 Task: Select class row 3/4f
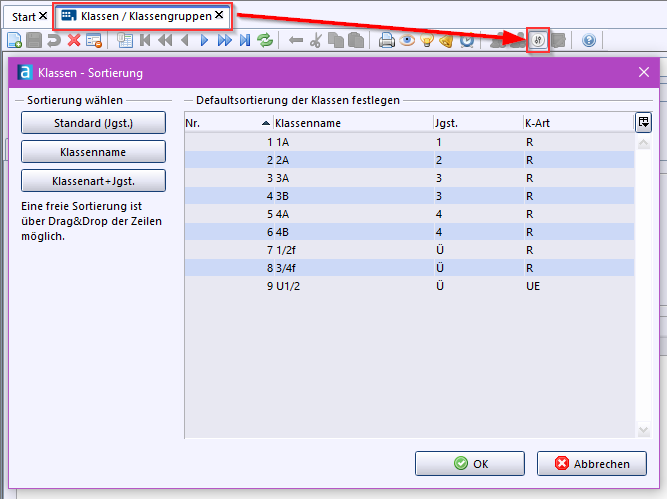click(x=409, y=268)
